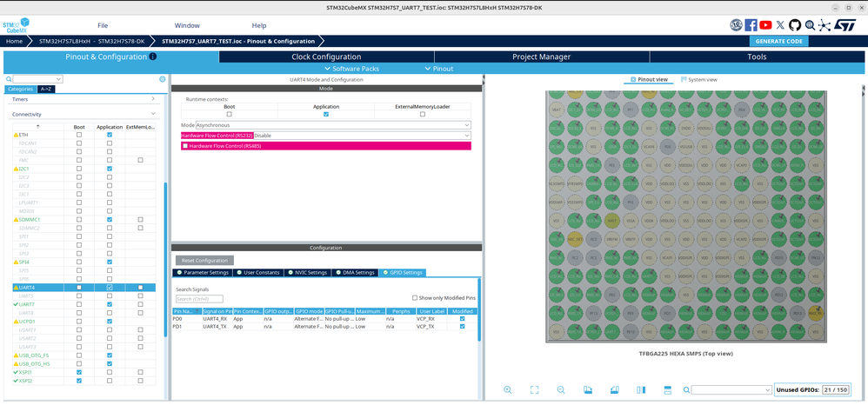
Task: Uncheck Application context for SPI4
Action: point(110,262)
